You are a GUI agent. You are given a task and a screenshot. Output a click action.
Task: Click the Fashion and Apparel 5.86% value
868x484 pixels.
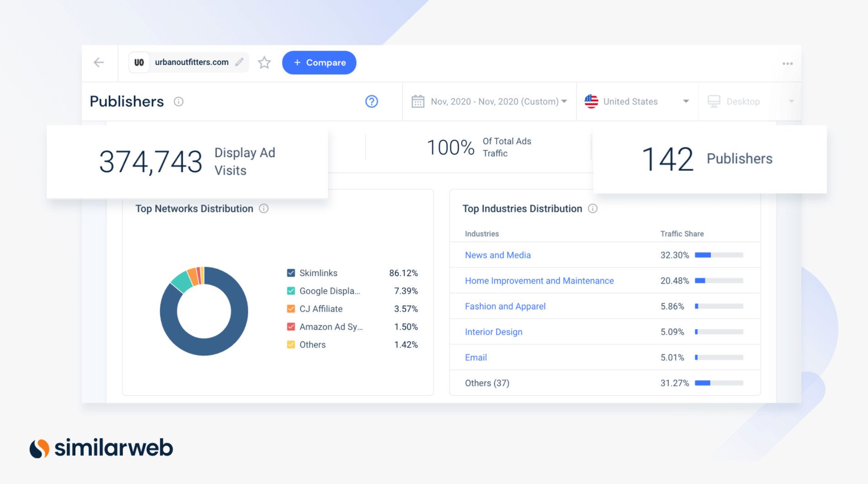pos(672,306)
